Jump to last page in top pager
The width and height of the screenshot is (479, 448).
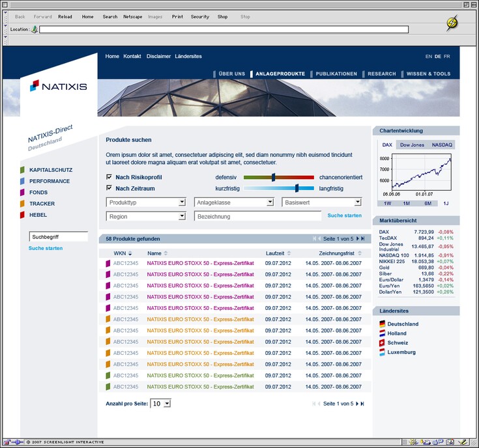click(362, 238)
